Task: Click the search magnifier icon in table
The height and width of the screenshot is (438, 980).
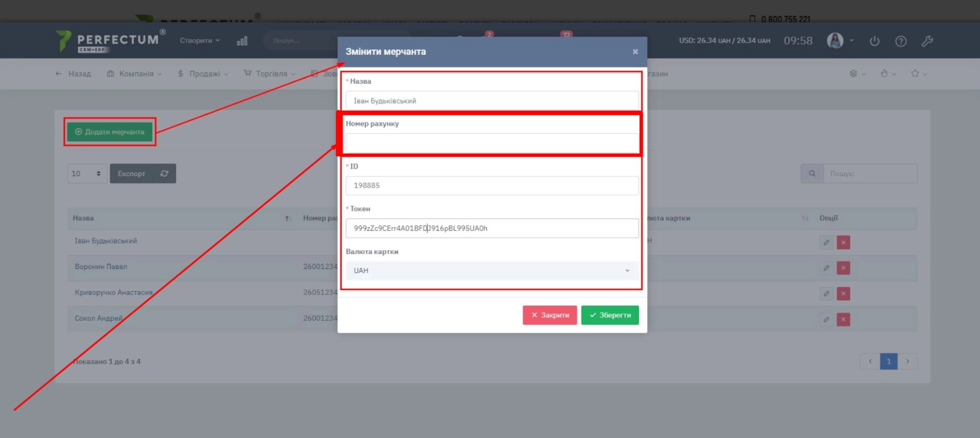Action: (x=812, y=173)
